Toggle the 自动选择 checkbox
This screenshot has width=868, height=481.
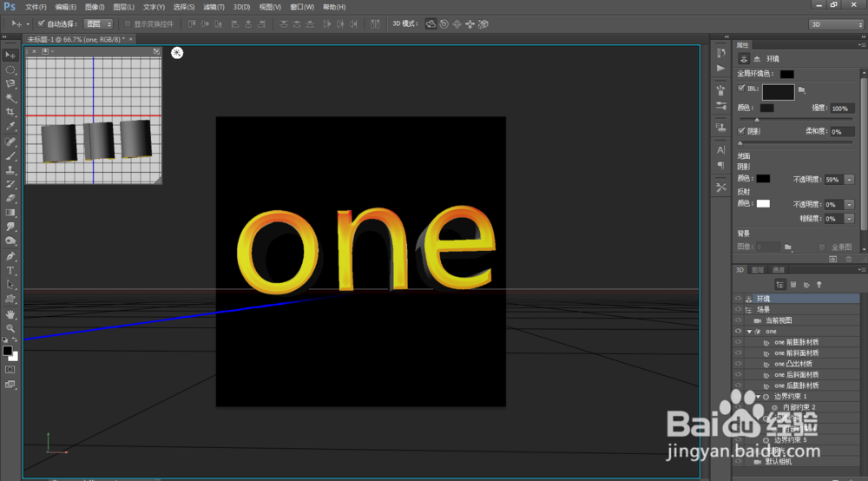coord(41,23)
